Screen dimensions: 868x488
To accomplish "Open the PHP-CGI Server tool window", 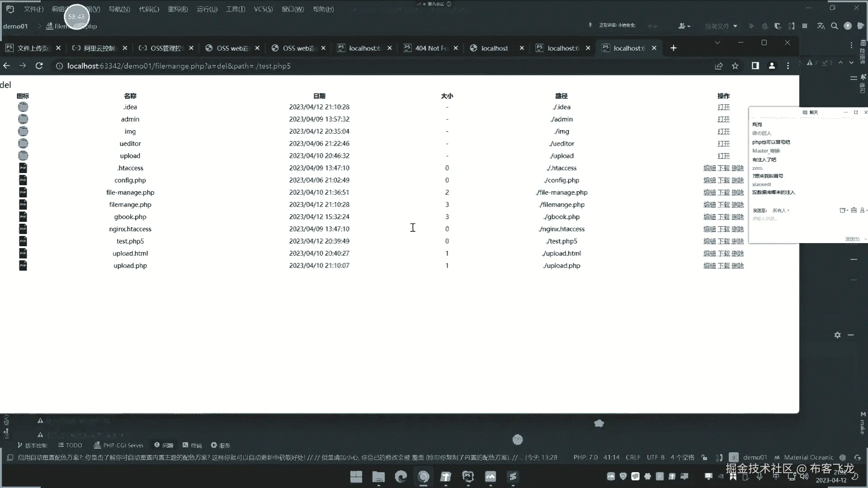I will (x=118, y=445).
